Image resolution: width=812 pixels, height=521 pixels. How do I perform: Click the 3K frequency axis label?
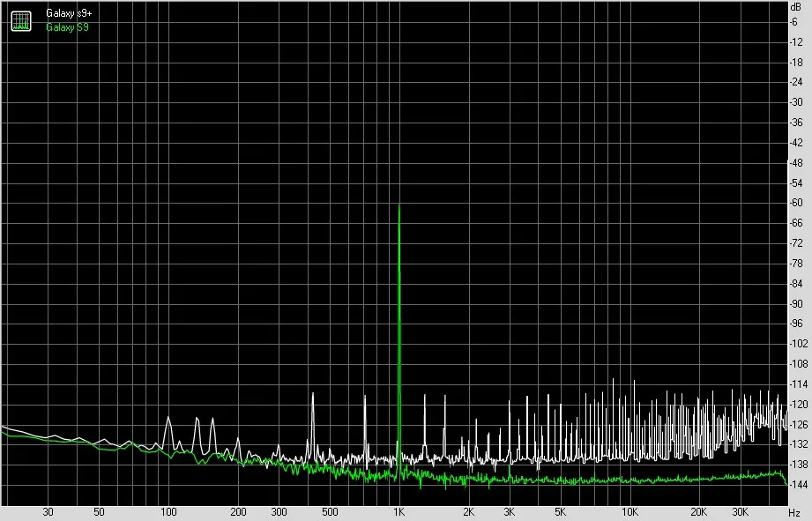click(x=509, y=512)
